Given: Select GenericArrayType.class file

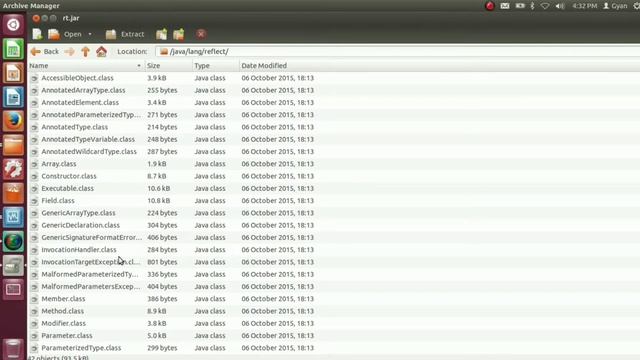Looking at the screenshot, I should pyautogui.click(x=78, y=213).
